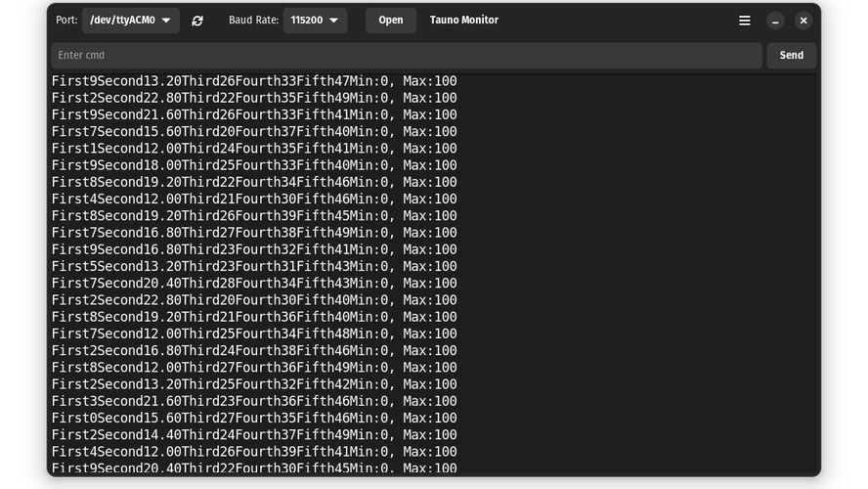Viewport: 868px width, 489px height.
Task: Open the /dev/ttyACM0 port dropdown
Action: [x=131, y=21]
